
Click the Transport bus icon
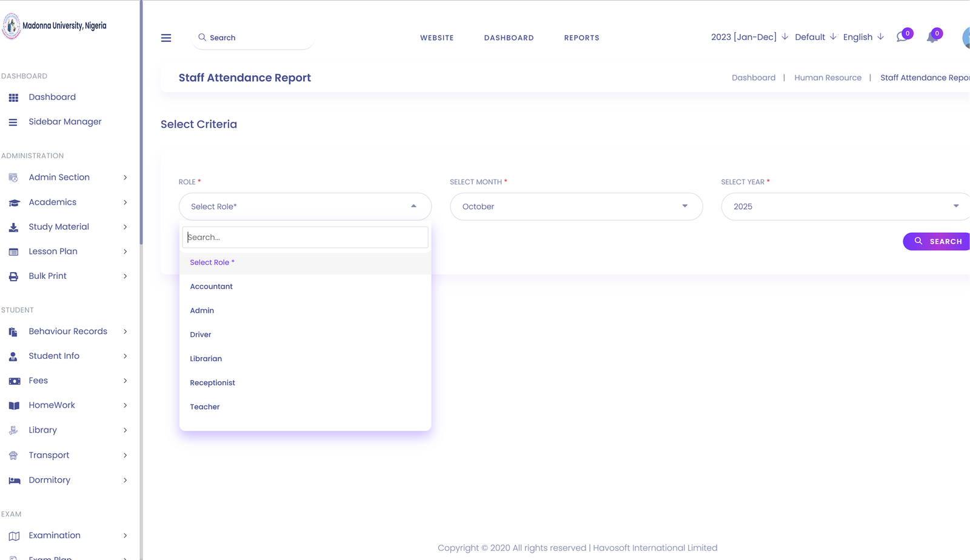(x=13, y=455)
